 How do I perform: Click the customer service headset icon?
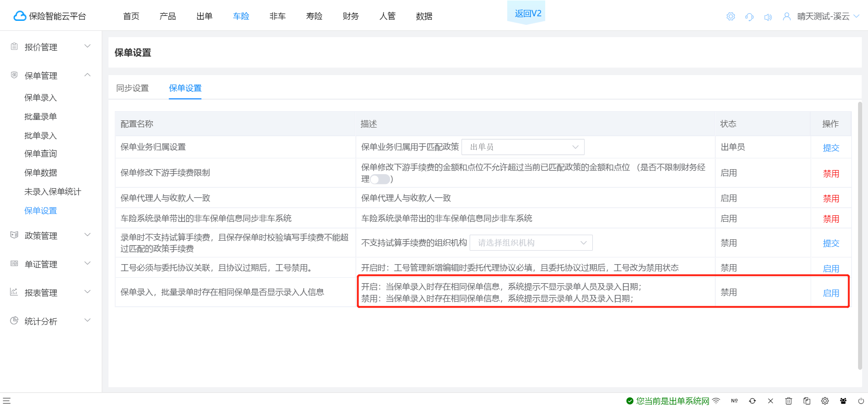(x=749, y=17)
